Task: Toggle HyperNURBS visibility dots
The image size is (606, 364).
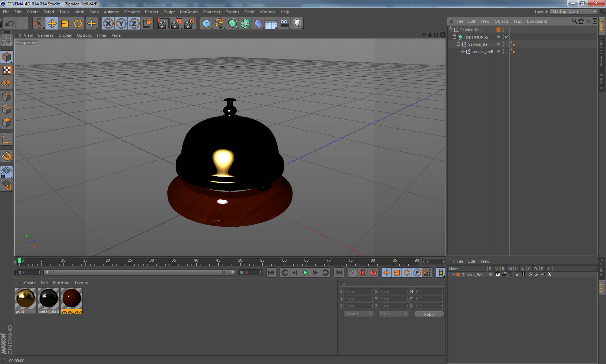Action: [503, 37]
